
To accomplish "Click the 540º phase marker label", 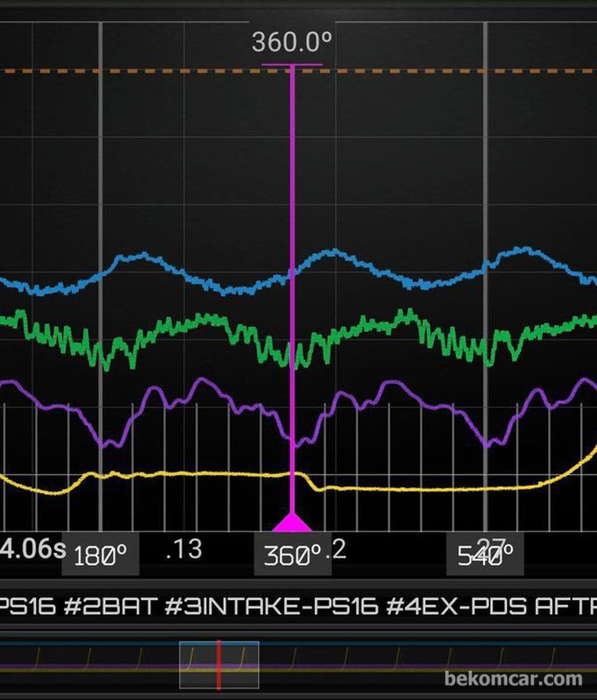I will click(x=485, y=555).
